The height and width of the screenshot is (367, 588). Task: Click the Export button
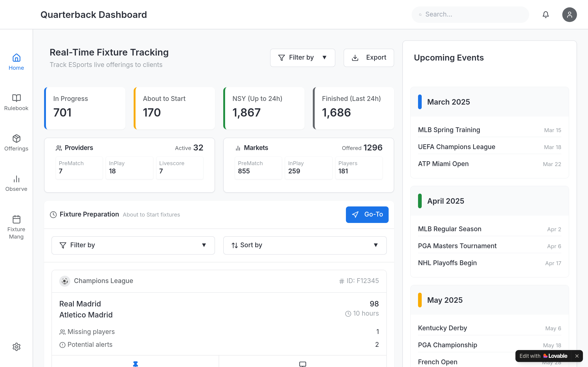click(x=369, y=58)
